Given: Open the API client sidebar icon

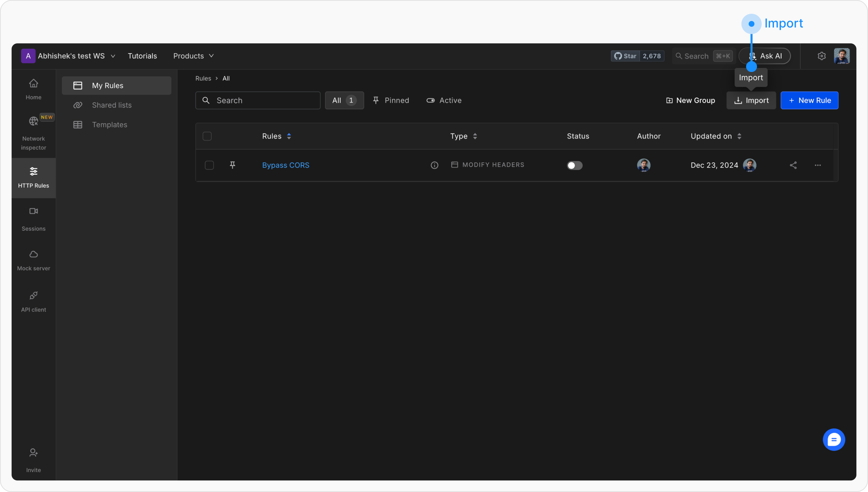Looking at the screenshot, I should tap(33, 296).
